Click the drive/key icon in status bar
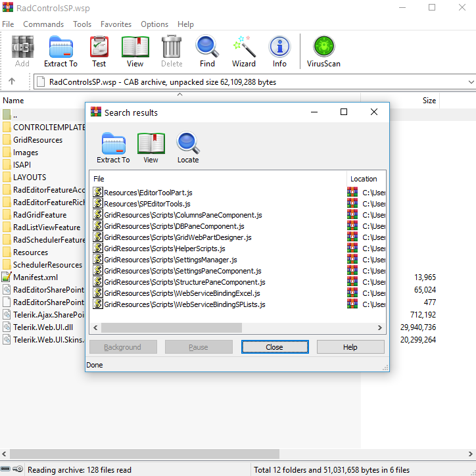Image resolution: width=476 pixels, height=476 pixels. pos(12,469)
